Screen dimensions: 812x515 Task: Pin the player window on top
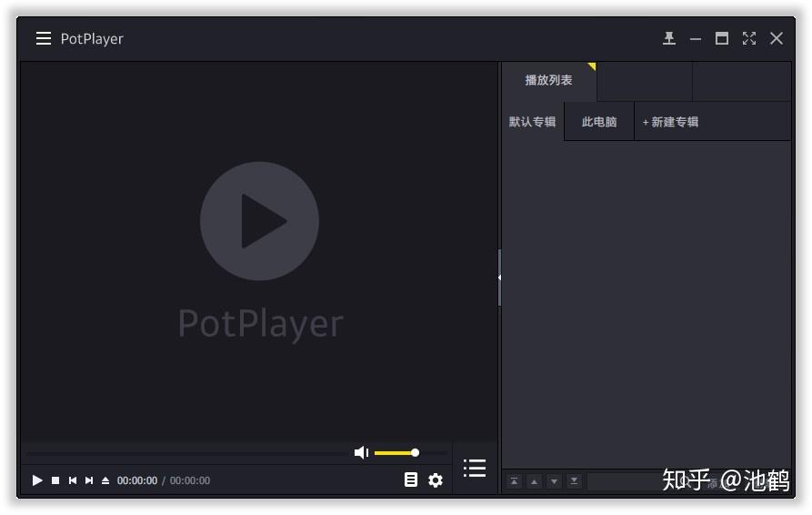coord(669,38)
